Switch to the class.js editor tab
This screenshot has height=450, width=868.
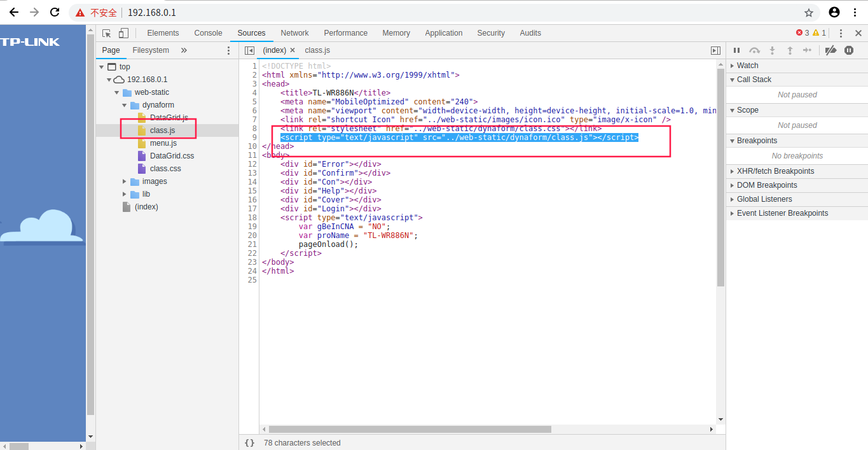[x=317, y=50]
